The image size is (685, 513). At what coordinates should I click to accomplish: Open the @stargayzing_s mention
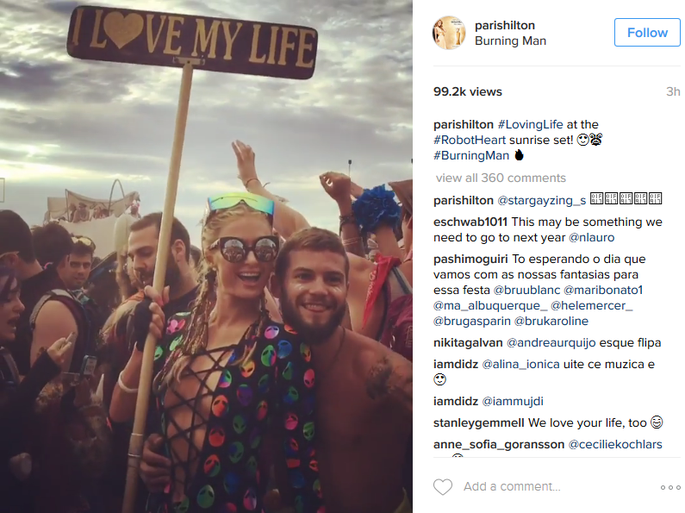point(542,201)
